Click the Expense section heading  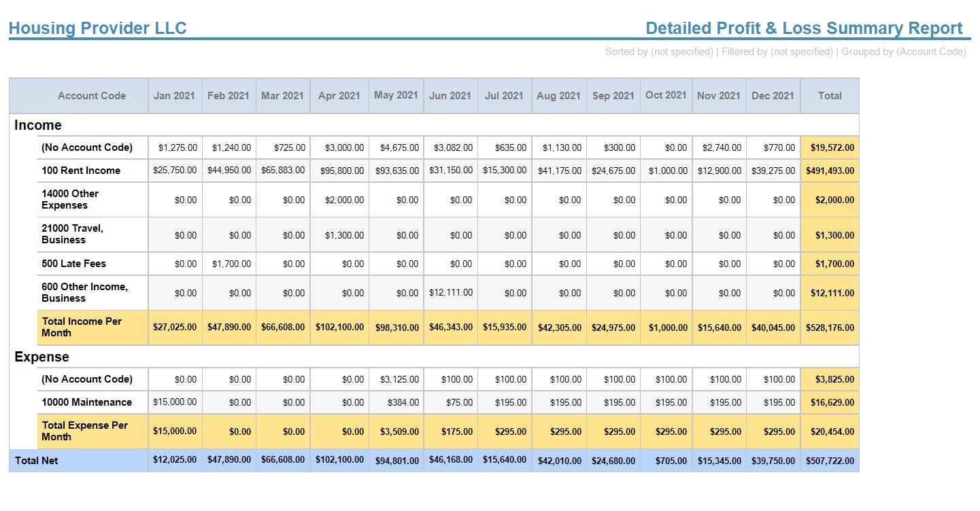click(x=42, y=357)
